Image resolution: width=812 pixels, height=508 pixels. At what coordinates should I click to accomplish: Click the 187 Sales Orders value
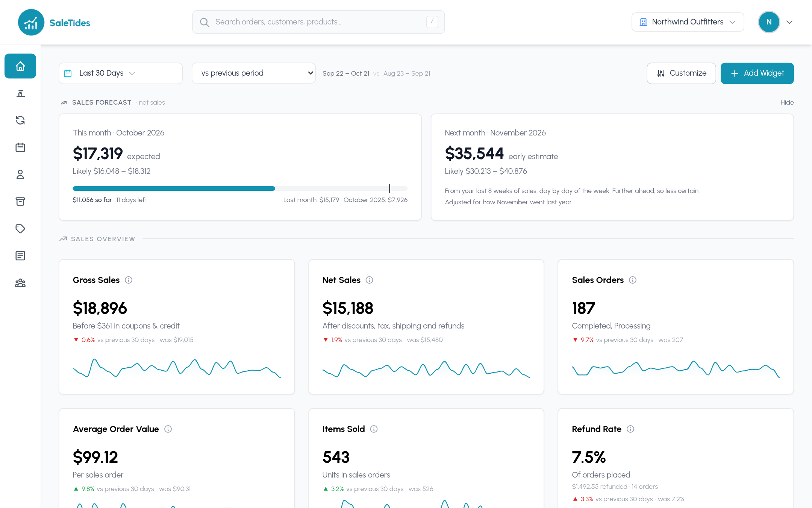coord(583,308)
